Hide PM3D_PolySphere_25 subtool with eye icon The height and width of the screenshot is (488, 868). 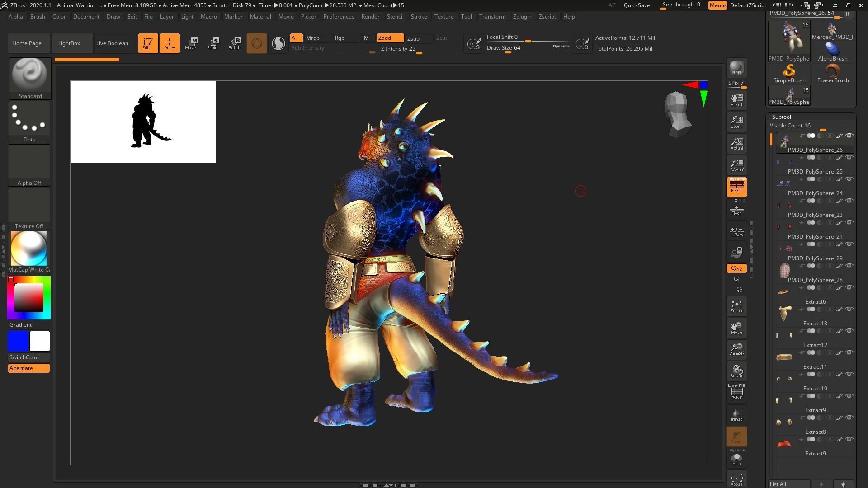pos(849,158)
